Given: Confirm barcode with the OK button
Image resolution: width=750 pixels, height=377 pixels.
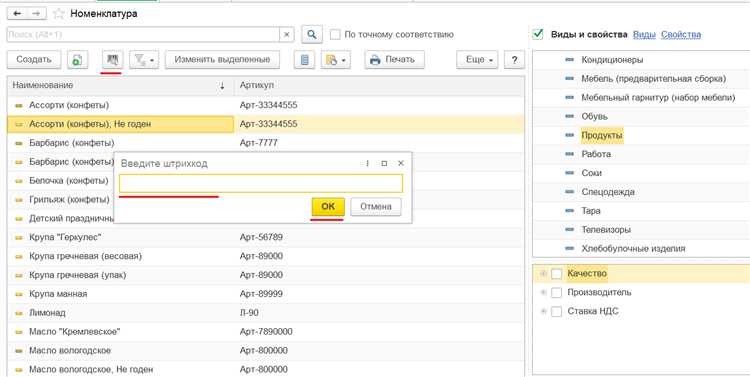Looking at the screenshot, I should point(328,207).
